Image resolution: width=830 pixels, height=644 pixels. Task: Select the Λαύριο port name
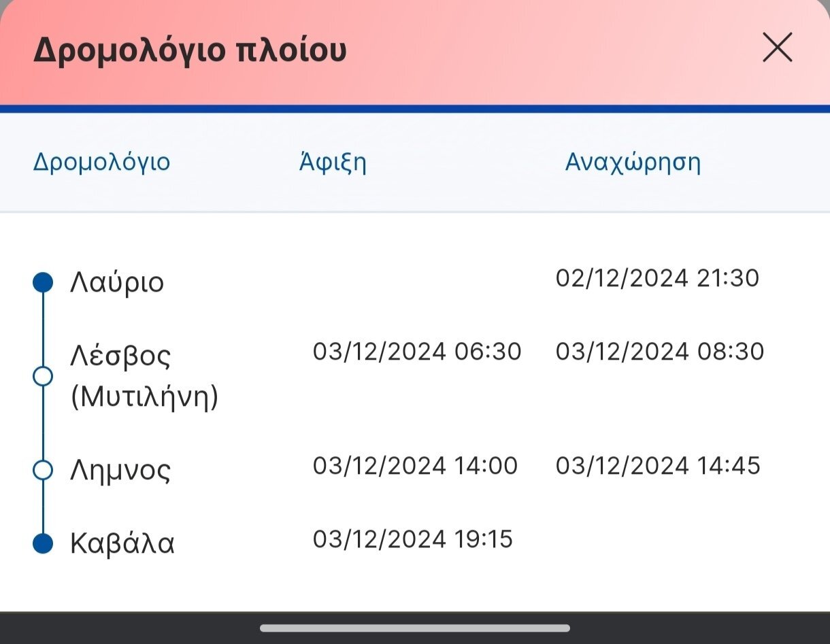pos(117,282)
